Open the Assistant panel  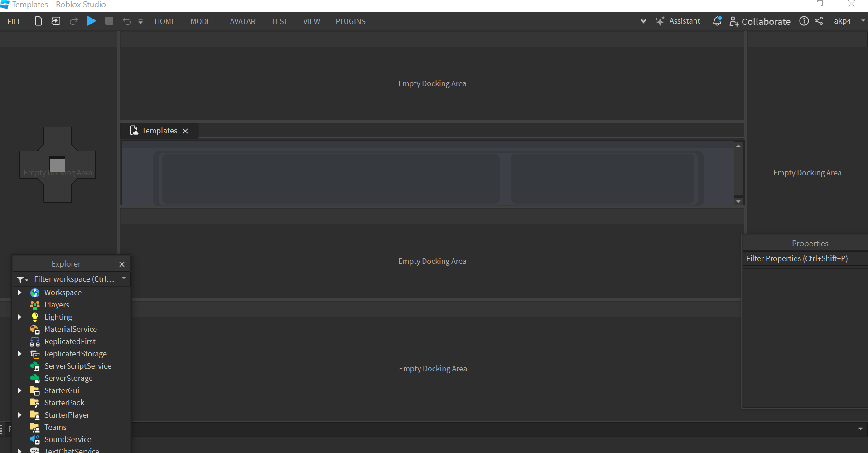pyautogui.click(x=678, y=21)
